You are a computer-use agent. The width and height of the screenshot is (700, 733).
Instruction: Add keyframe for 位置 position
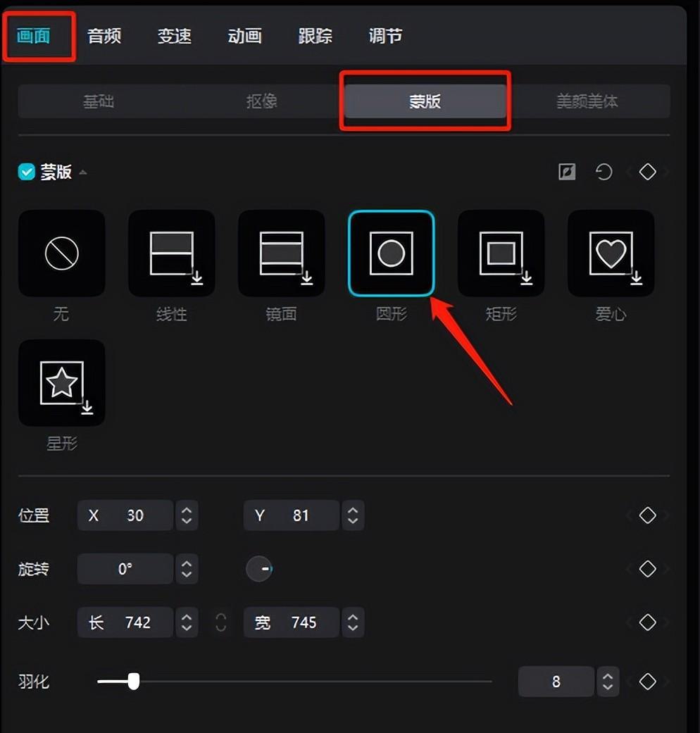tap(648, 515)
